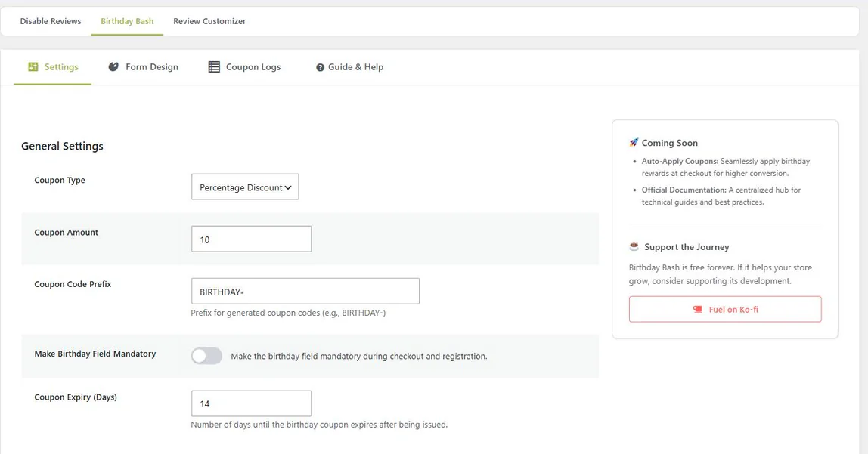
Task: Open the Coupon Logs tab label
Action: (x=253, y=67)
